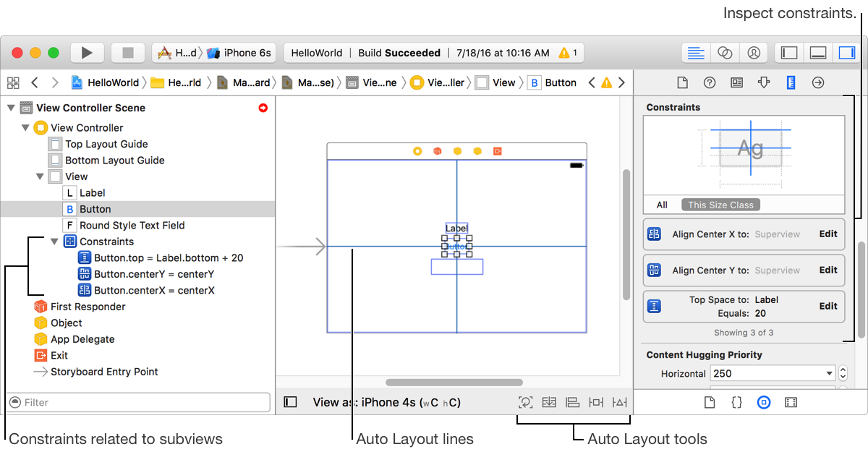
Task: Show the Code Snippet library
Action: 736,402
